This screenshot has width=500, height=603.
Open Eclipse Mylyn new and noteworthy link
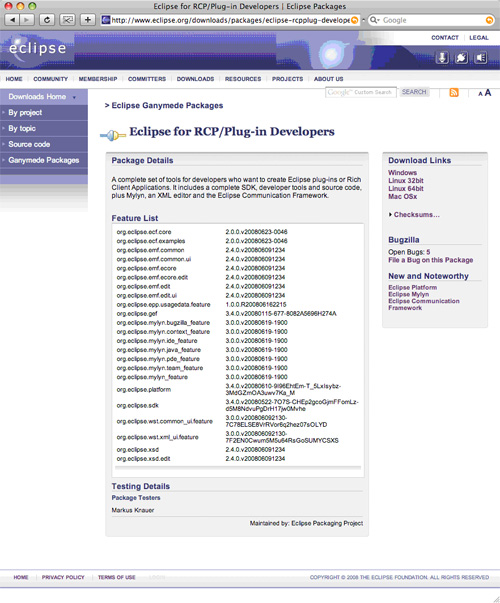(x=408, y=294)
